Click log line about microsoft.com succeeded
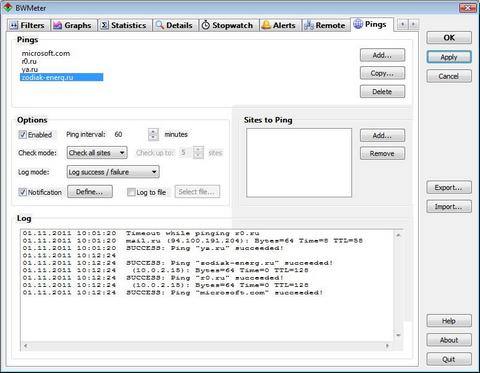 pyautogui.click(x=173, y=293)
